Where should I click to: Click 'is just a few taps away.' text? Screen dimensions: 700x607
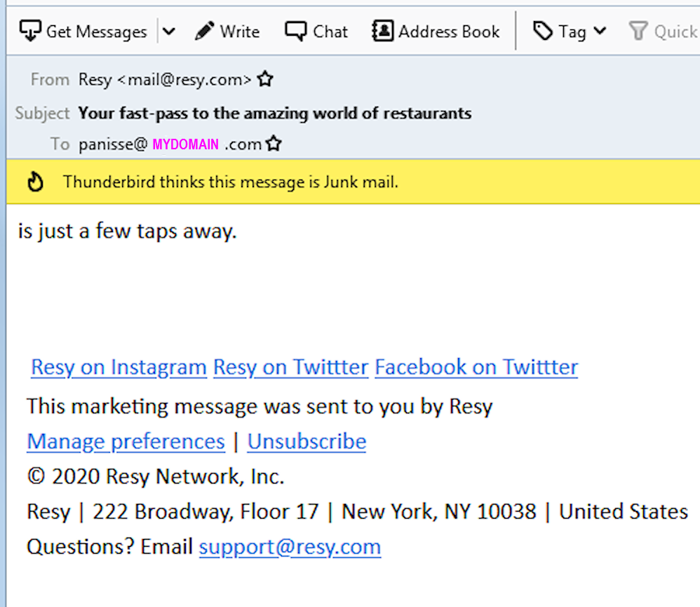(x=127, y=231)
